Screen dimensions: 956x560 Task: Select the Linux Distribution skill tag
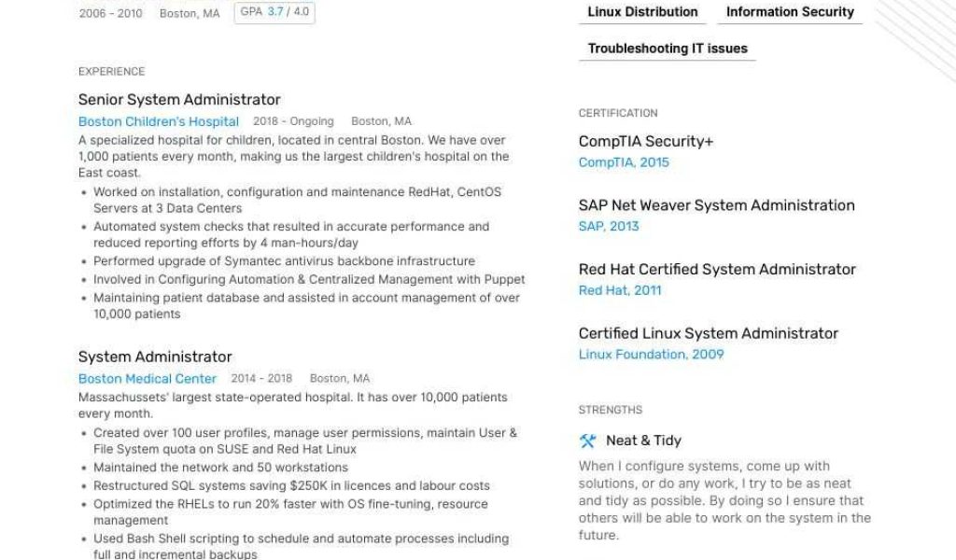point(642,12)
